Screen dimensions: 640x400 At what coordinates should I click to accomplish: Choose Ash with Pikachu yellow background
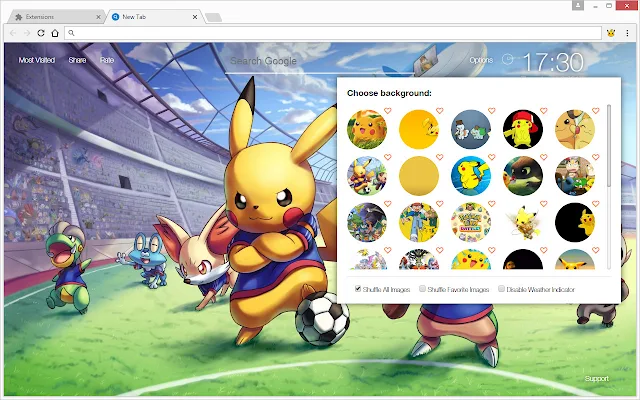419,222
